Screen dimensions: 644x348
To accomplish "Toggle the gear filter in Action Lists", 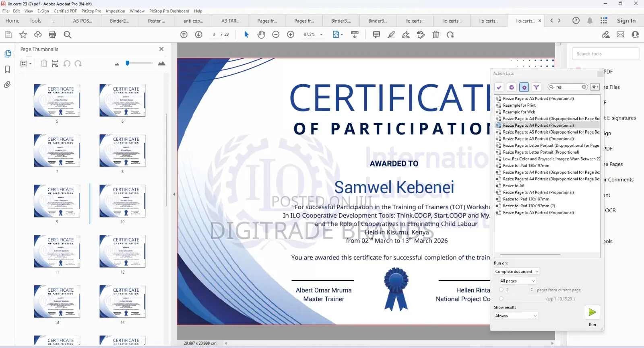I will (x=524, y=87).
